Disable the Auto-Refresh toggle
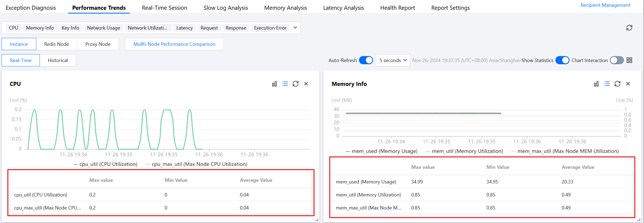This screenshot has height=223, width=644. coord(366,60)
